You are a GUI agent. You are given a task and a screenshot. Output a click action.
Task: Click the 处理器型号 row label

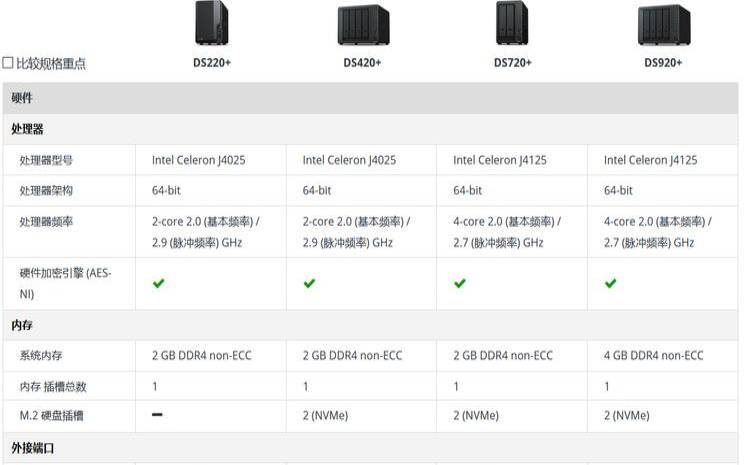pos(46,160)
